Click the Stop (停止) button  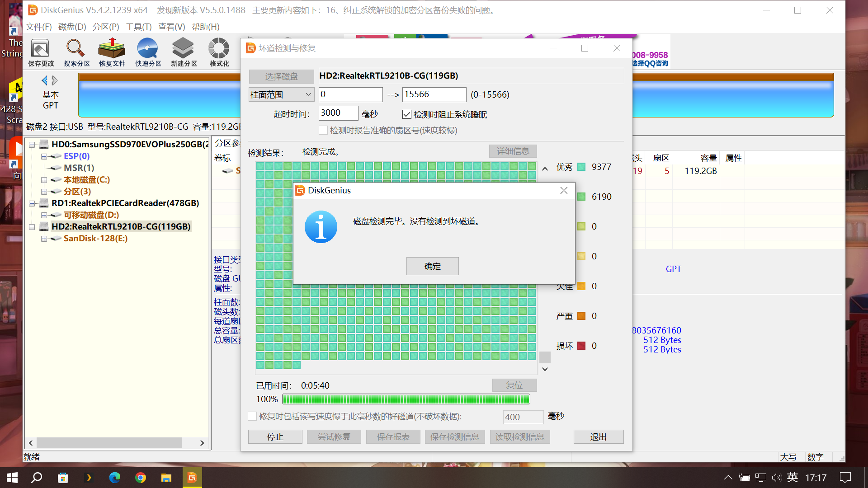click(275, 437)
